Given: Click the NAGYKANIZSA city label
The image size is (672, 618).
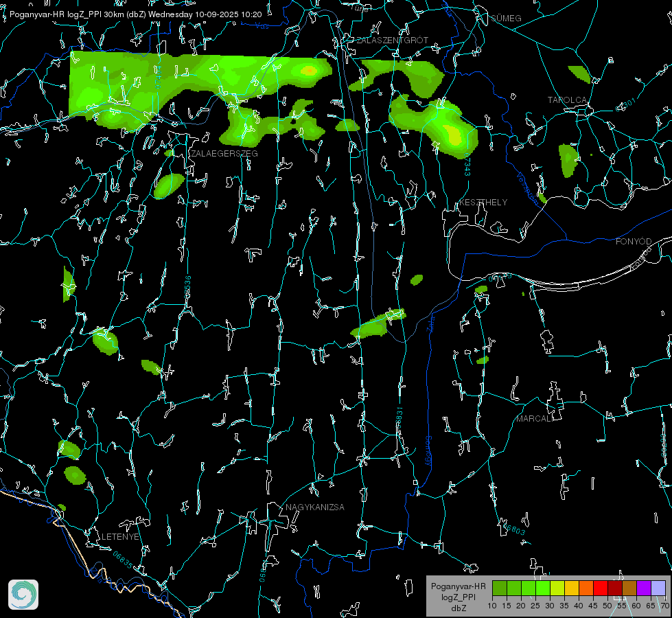Looking at the screenshot, I should click(315, 507).
